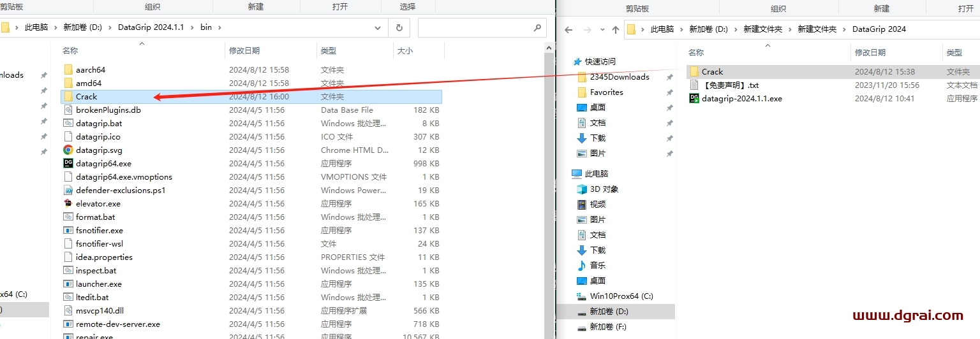Select the 【免责声明】.txt file icon
The width and height of the screenshot is (980, 339).
click(694, 85)
